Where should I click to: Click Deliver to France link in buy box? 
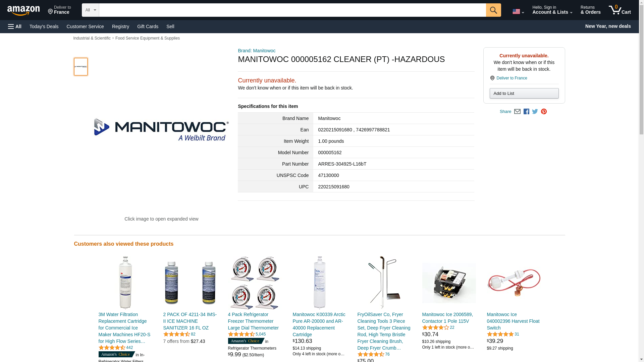(x=512, y=78)
